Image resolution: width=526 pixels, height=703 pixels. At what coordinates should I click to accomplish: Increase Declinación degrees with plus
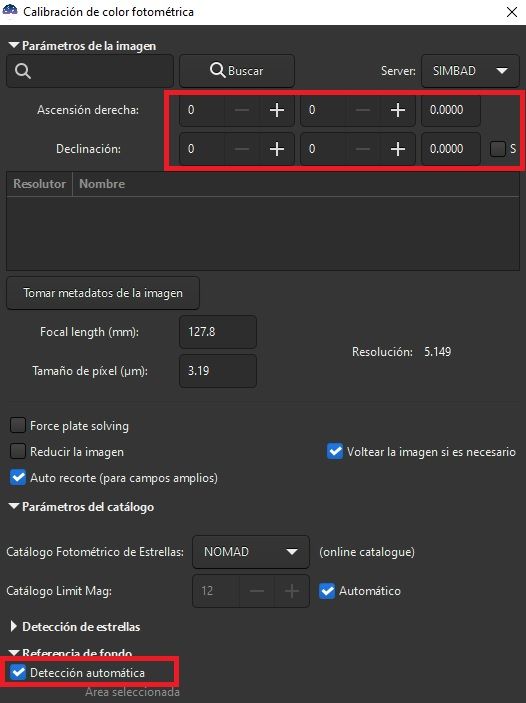277,149
